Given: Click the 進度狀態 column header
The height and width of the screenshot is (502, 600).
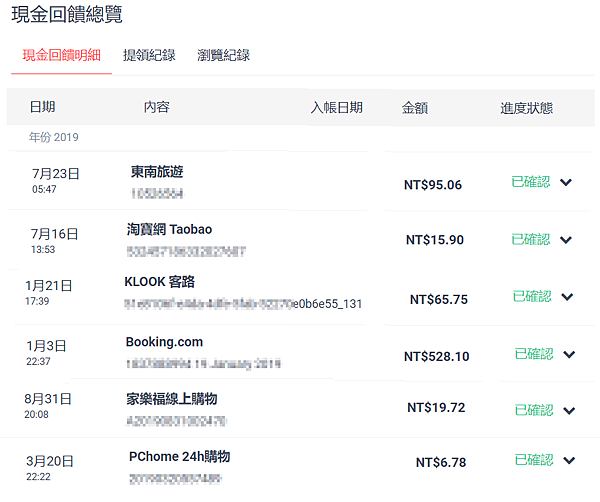Looking at the screenshot, I should click(526, 108).
